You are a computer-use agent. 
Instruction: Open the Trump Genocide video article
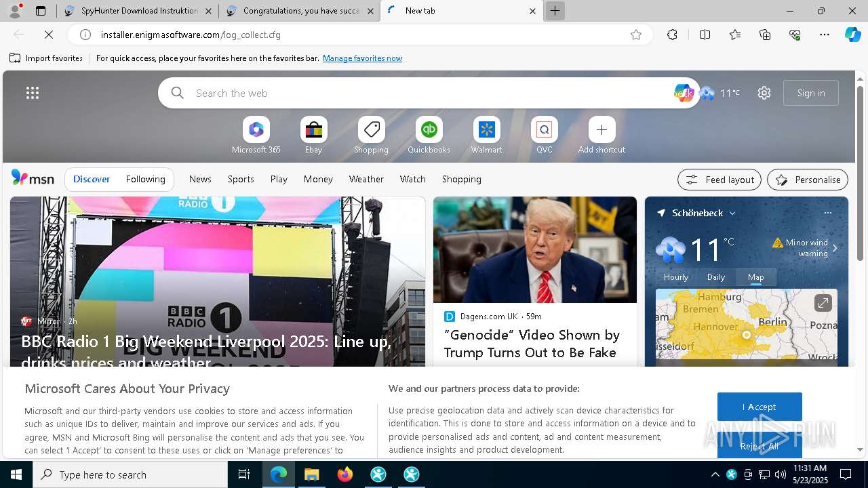pyautogui.click(x=532, y=344)
